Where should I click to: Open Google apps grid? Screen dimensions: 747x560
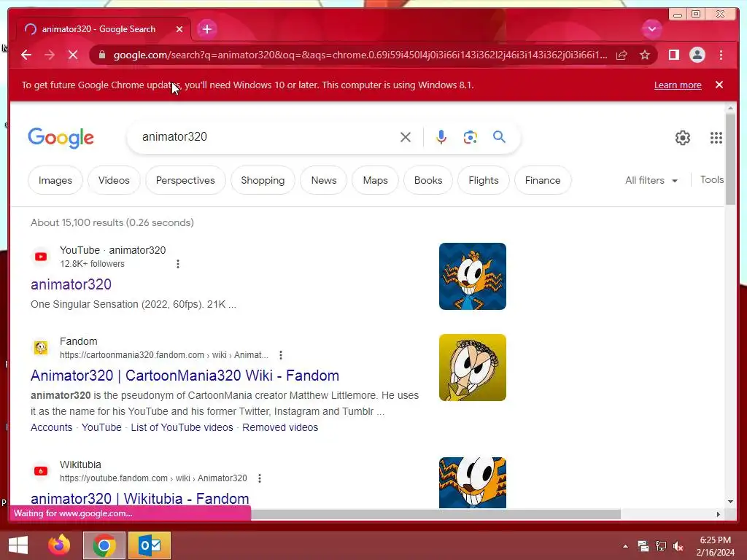[x=716, y=138]
